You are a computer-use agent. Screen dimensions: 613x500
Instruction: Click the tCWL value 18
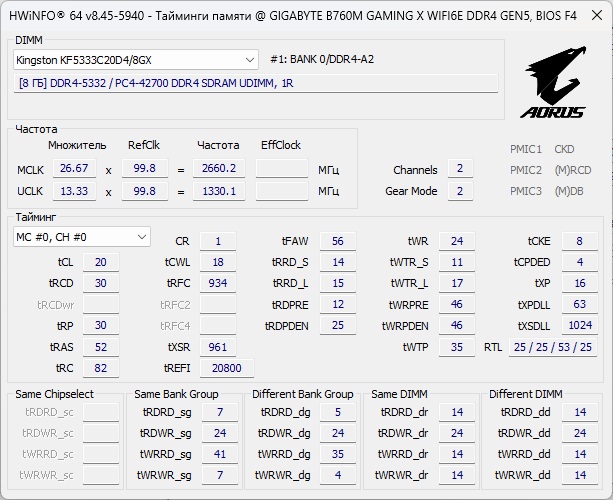click(218, 262)
